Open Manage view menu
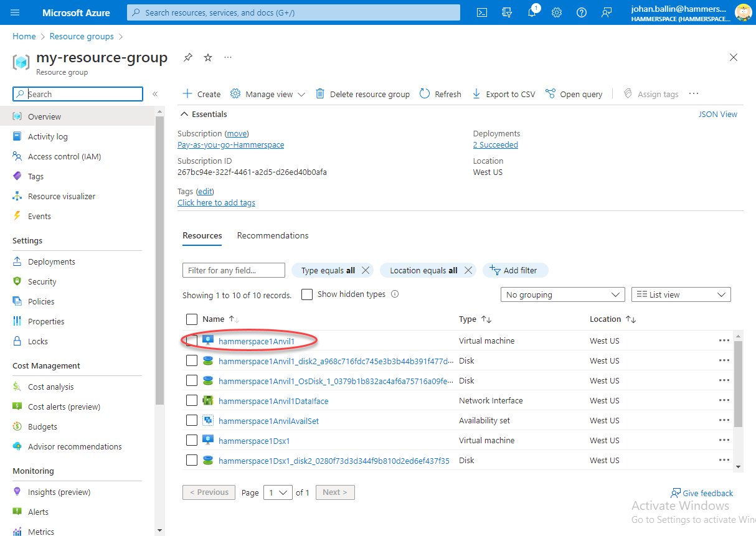Screen dimensions: 756x536 pos(268,94)
